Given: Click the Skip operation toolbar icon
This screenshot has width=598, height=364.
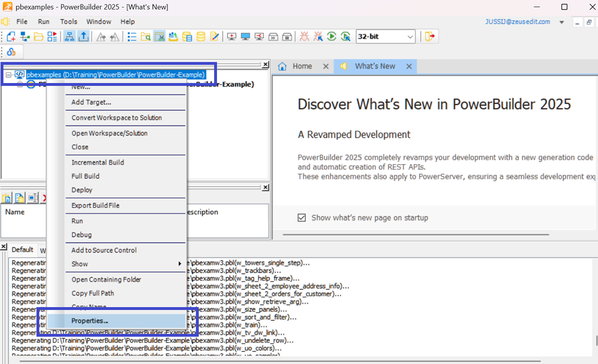Looking at the screenshot, I should point(273,36).
